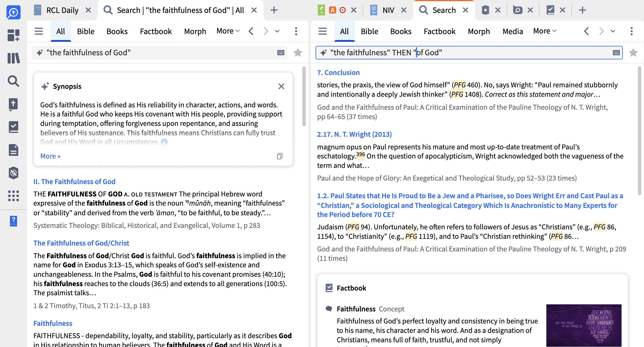This screenshot has height=347, width=644.
Task: Open the history chevron dropdown in the left panel
Action: [x=277, y=31]
